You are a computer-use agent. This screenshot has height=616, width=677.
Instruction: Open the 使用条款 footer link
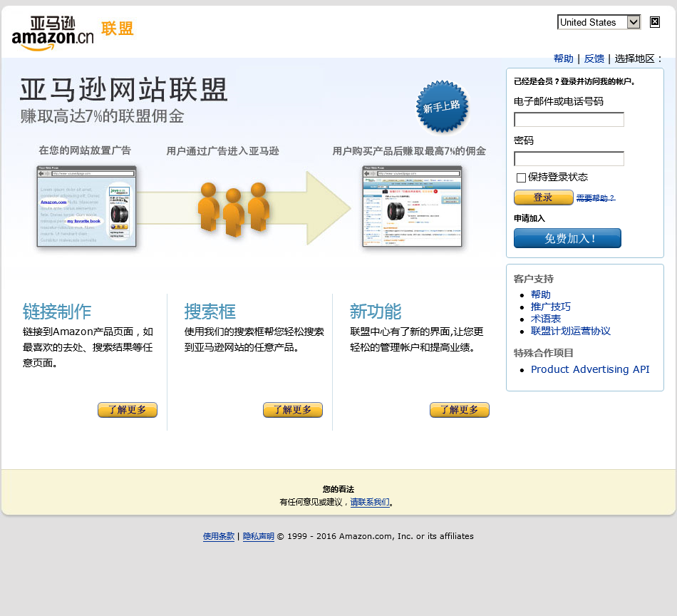[x=219, y=536]
